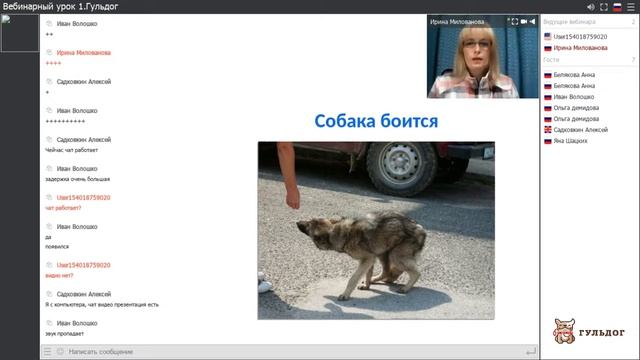Toggle camera icon on Ирина Милованова video
The height and width of the screenshot is (360, 640).
click(524, 22)
